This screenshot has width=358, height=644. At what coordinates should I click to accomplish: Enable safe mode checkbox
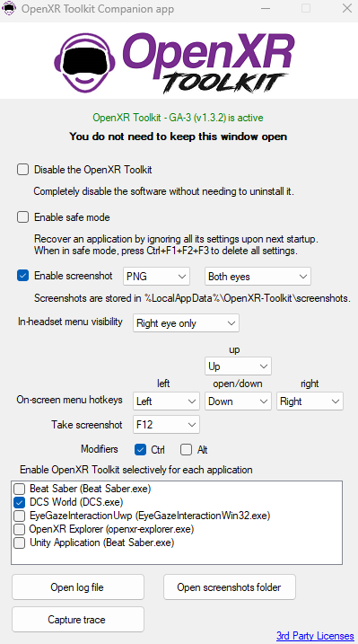(x=22, y=216)
